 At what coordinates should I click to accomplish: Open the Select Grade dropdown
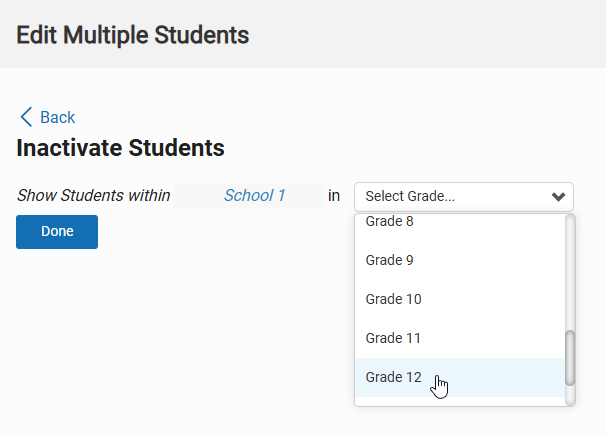pyautogui.click(x=464, y=197)
